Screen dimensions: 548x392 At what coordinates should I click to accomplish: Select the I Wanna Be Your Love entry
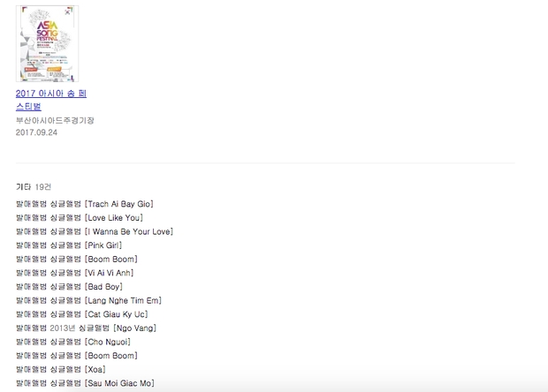pos(95,231)
